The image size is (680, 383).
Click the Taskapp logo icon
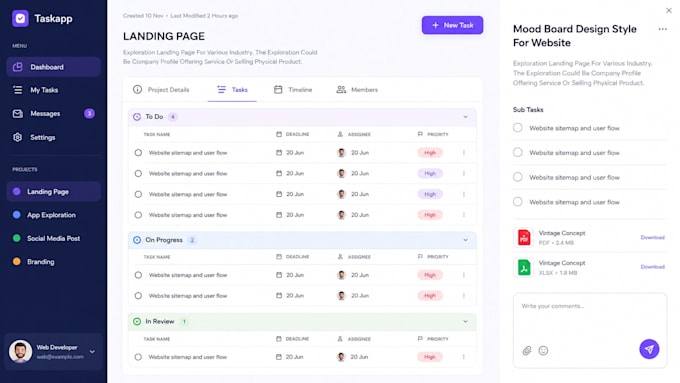click(x=20, y=19)
